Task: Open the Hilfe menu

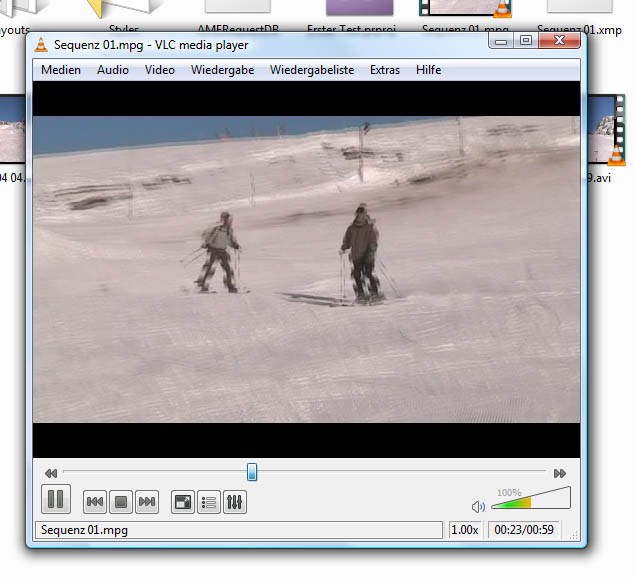Action: coord(428,70)
